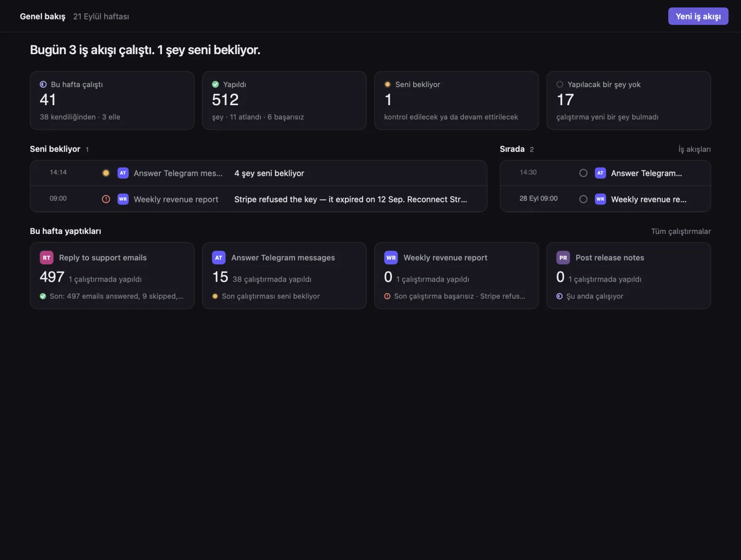The width and height of the screenshot is (741, 560).
Task: Select Answer Telegram mes... in waiting list
Action: [178, 173]
